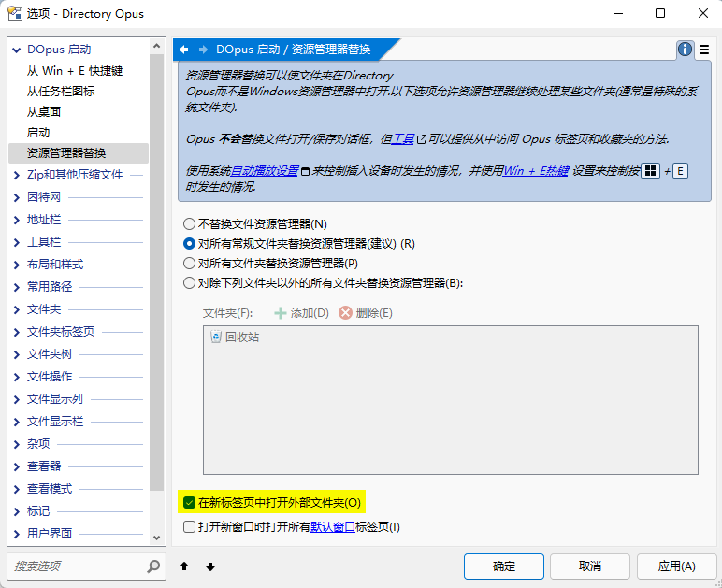Uncheck 在新标签页中打开外部文件夹(O) checkbox
Screen dimensions: 722x588
point(189,502)
